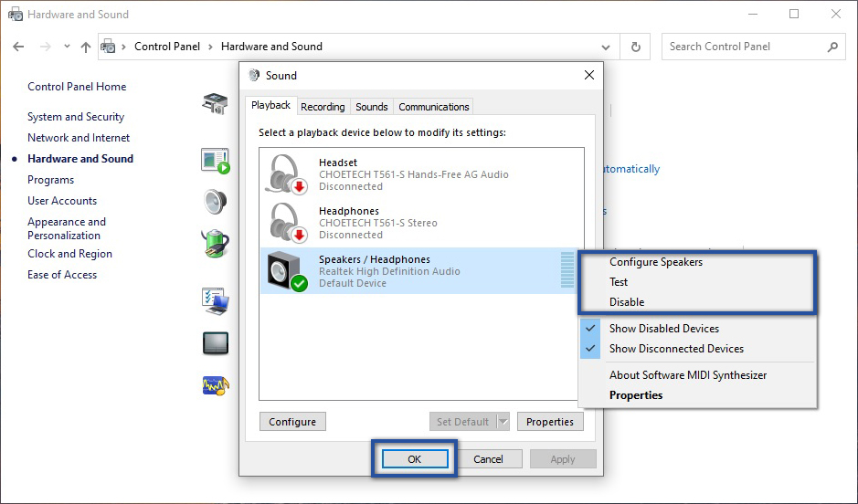Open Clock and Region link
This screenshot has width=858, height=504.
69,254
